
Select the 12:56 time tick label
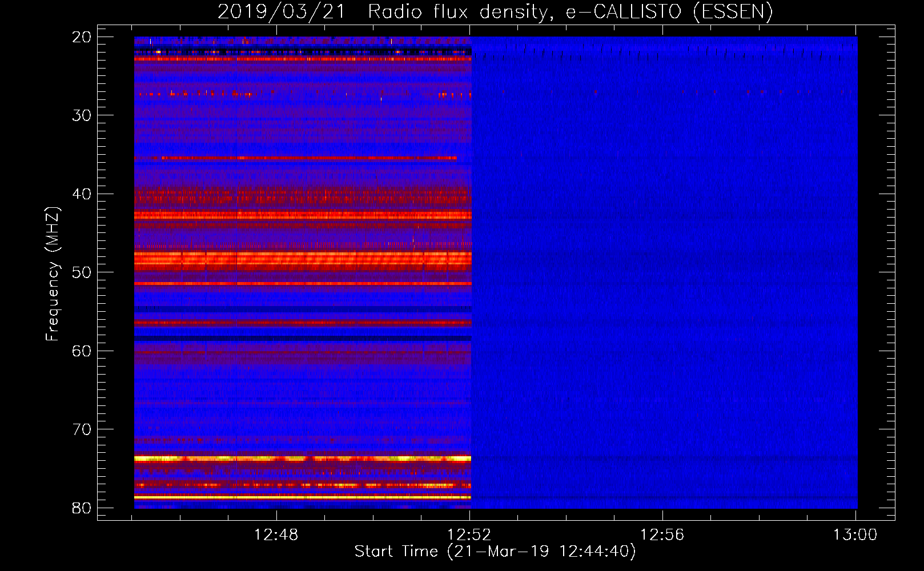[x=662, y=534]
